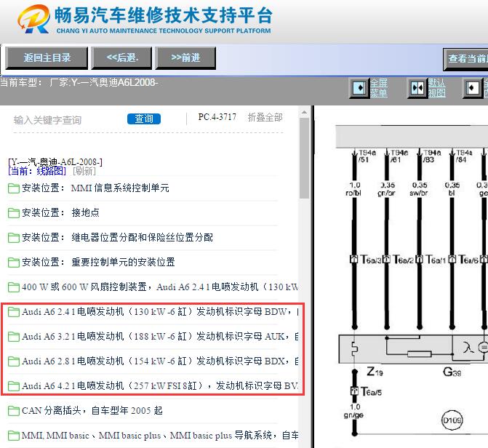Open folder icon for MMI 信息系统控制单元

pos(13,188)
